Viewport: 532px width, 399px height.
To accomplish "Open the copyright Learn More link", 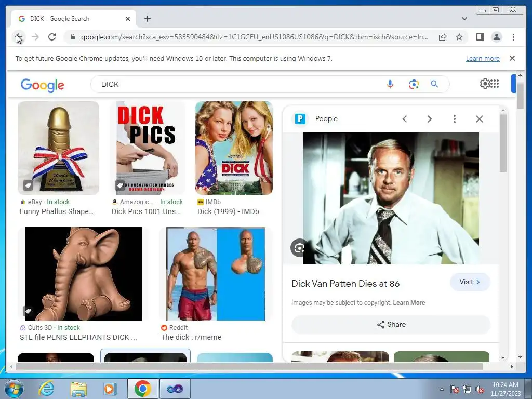I will [409, 303].
